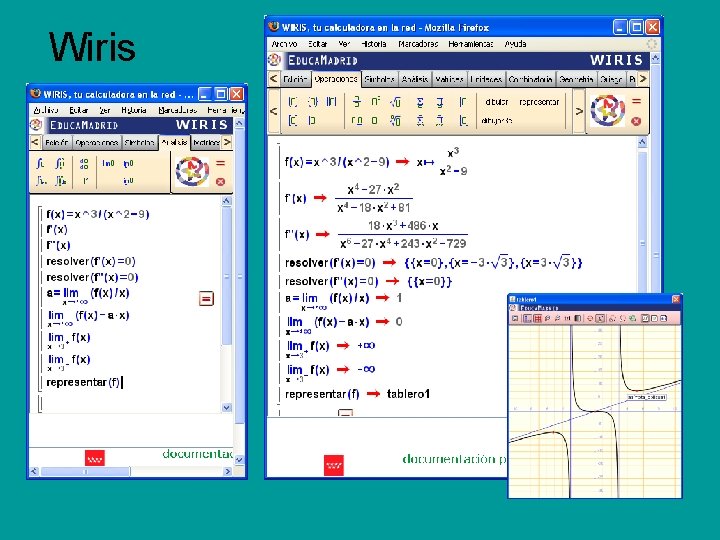Click the dibujar command in the Operaciones toolbar

[x=497, y=102]
